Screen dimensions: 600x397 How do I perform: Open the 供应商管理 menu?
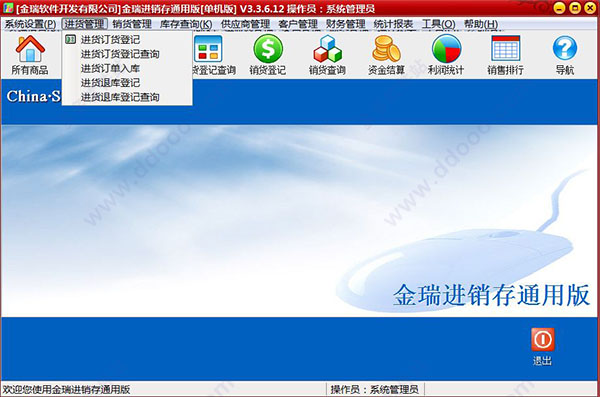245,24
